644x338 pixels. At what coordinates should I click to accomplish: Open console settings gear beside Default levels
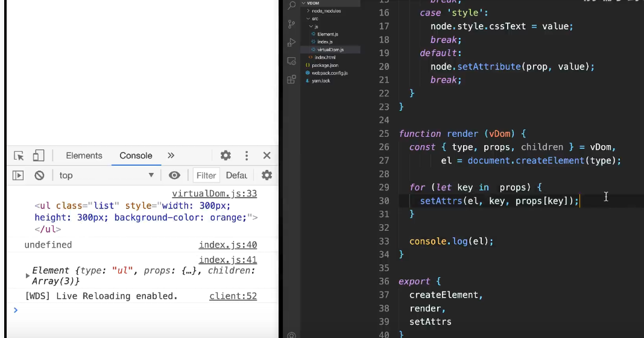point(267,175)
